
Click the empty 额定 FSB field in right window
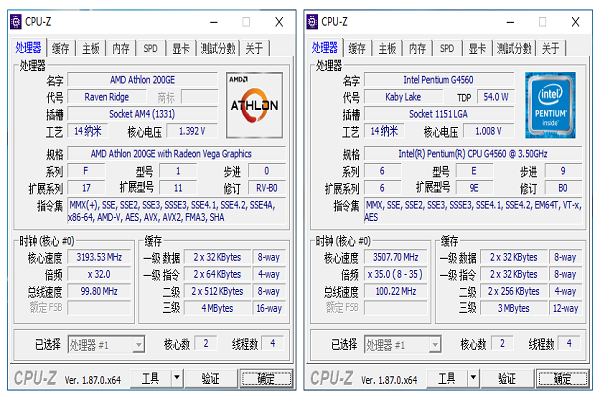point(396,307)
